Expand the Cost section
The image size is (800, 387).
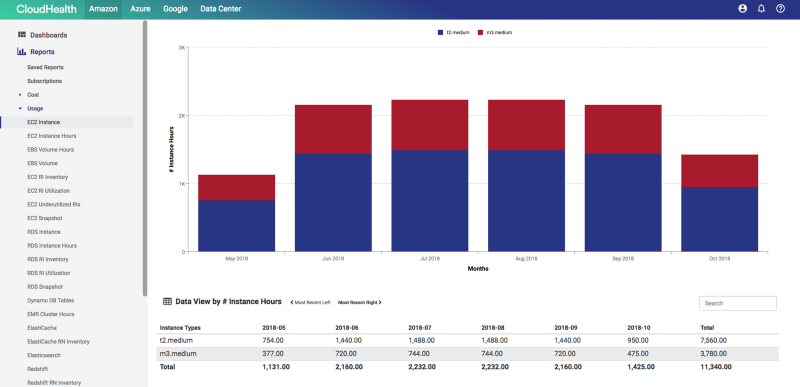coord(20,95)
